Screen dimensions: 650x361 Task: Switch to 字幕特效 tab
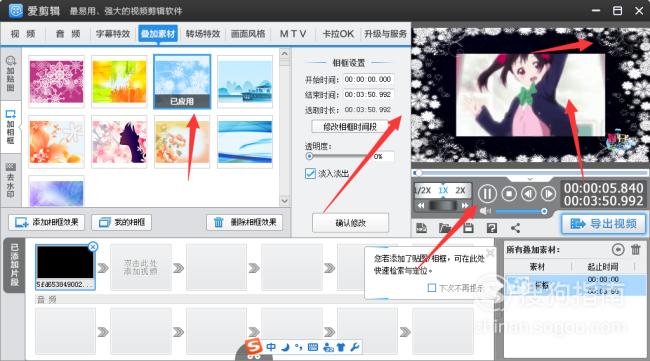(113, 34)
